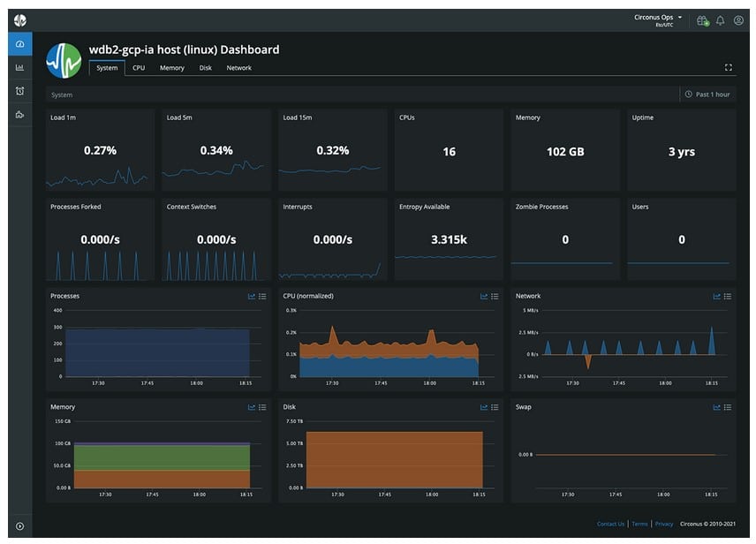Click the Load 5m value 0.34%
Viewport: 756px width, 544px height.
click(x=216, y=150)
